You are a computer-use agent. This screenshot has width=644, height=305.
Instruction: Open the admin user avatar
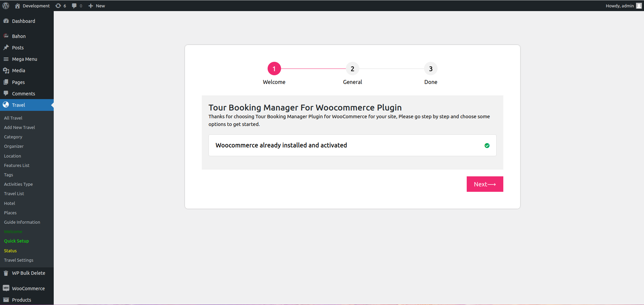pos(639,6)
